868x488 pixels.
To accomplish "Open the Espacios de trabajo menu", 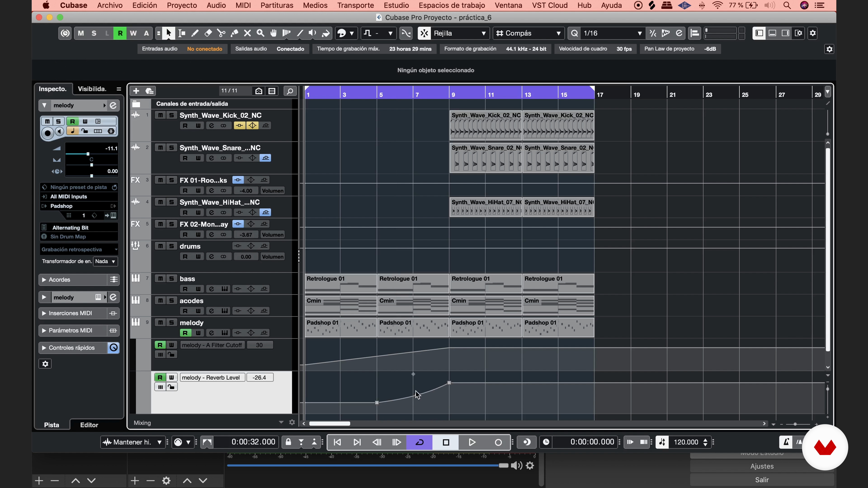I will 452,5.
